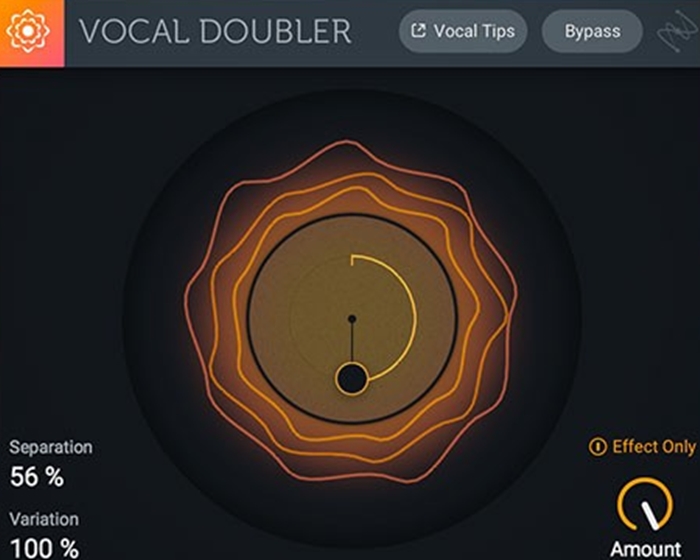The image size is (700, 560).
Task: Click the yellow arc inside inner circle
Action: (x=413, y=313)
